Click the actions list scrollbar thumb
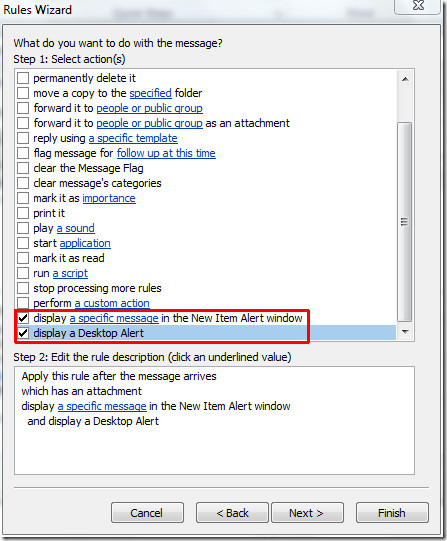The height and width of the screenshot is (541, 447). coord(405,222)
